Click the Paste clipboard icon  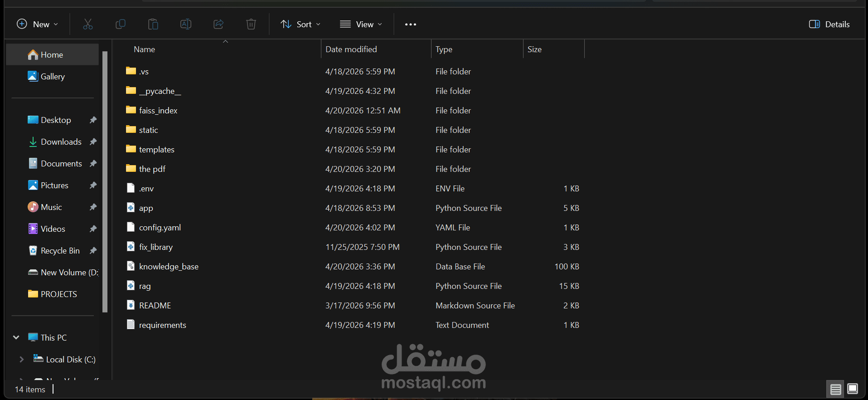tap(153, 24)
